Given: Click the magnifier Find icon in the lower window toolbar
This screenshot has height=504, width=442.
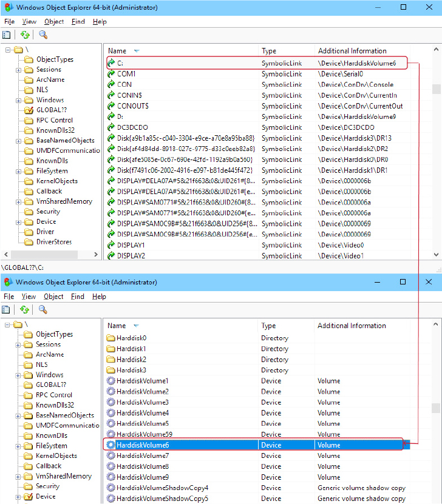Looking at the screenshot, I should click(x=43, y=309).
